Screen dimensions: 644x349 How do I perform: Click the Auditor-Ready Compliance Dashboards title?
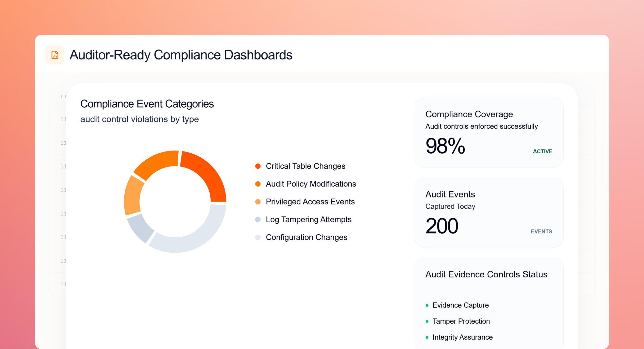point(181,55)
